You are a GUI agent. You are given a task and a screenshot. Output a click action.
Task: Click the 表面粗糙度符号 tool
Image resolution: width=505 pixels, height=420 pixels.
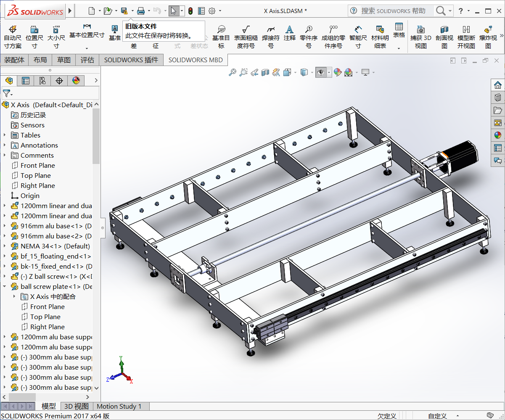246,37
